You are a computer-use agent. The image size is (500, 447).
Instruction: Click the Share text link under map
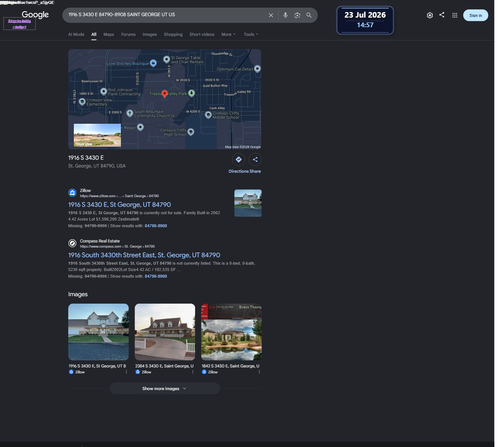[255, 171]
